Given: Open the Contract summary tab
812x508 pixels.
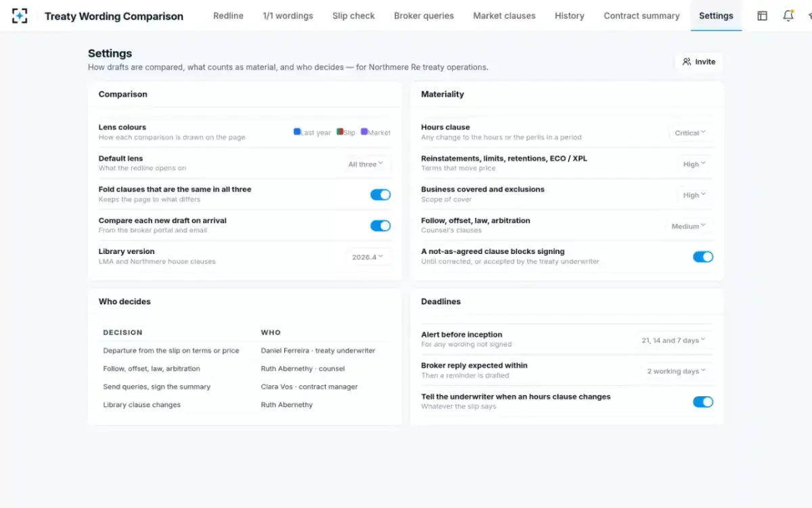Looking at the screenshot, I should [x=641, y=16].
